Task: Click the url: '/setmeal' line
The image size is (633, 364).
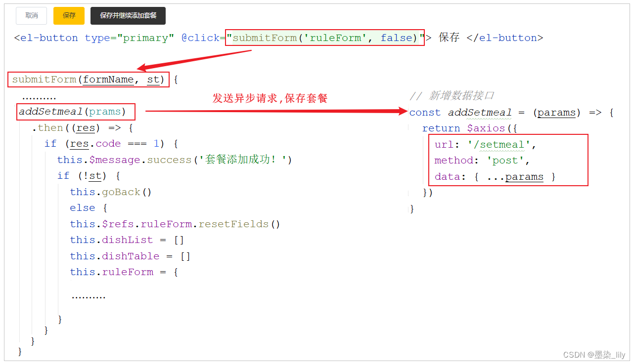Action: (x=486, y=145)
